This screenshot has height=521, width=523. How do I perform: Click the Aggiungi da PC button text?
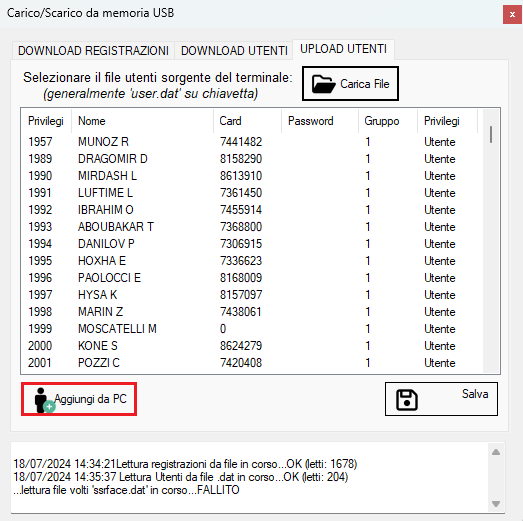(x=90, y=399)
